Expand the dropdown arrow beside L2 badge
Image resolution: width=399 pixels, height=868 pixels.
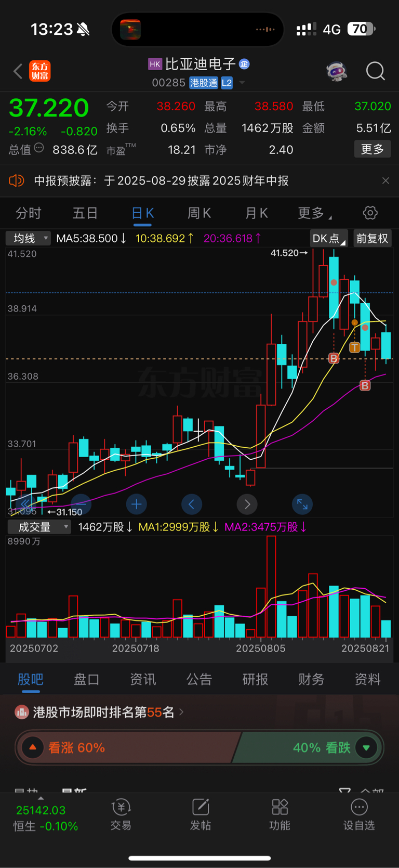(242, 83)
